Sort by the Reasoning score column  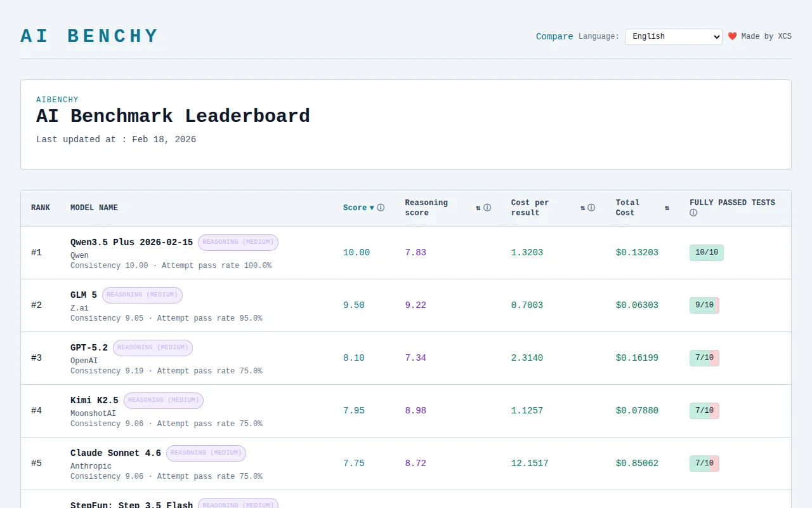click(x=426, y=208)
